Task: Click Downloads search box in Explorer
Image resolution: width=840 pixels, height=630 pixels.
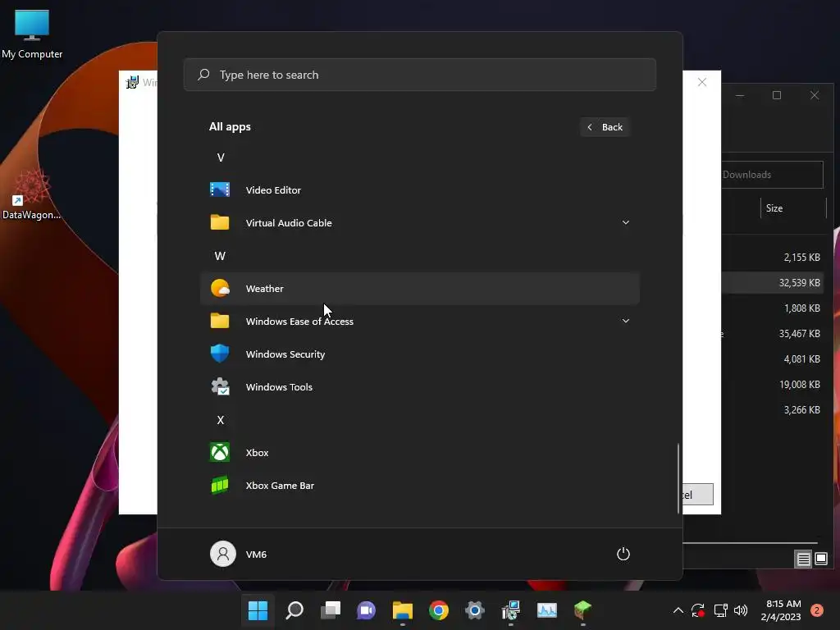Action: point(772,175)
